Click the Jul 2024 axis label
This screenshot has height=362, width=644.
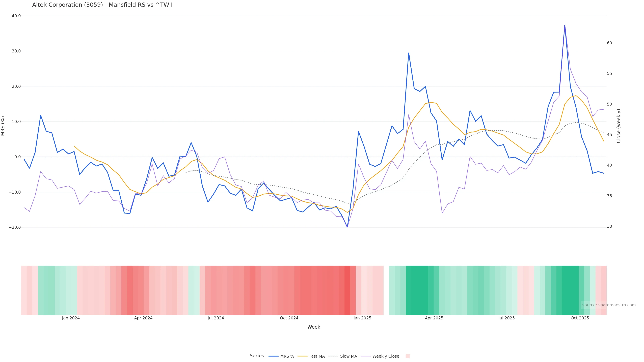point(216,318)
